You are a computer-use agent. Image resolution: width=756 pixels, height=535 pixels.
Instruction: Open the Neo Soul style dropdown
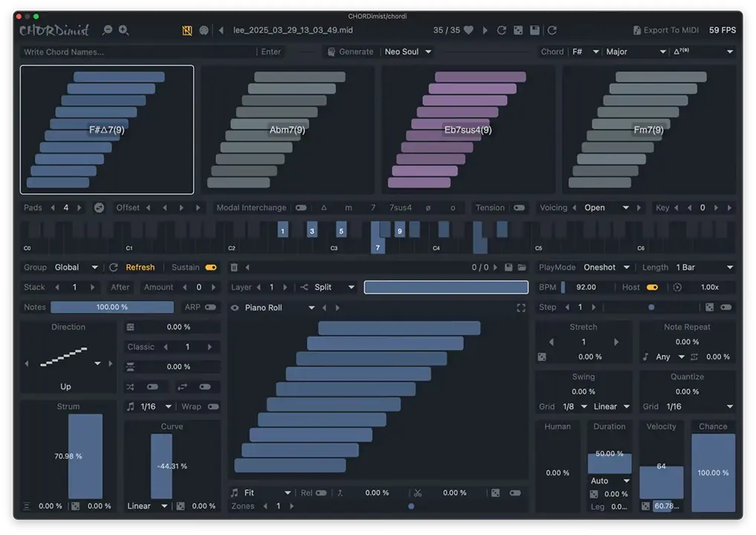pos(408,51)
